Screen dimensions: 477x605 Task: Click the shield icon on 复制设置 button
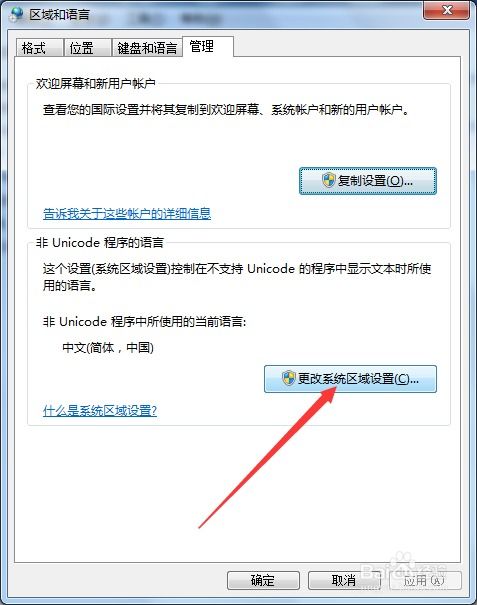pos(329,180)
